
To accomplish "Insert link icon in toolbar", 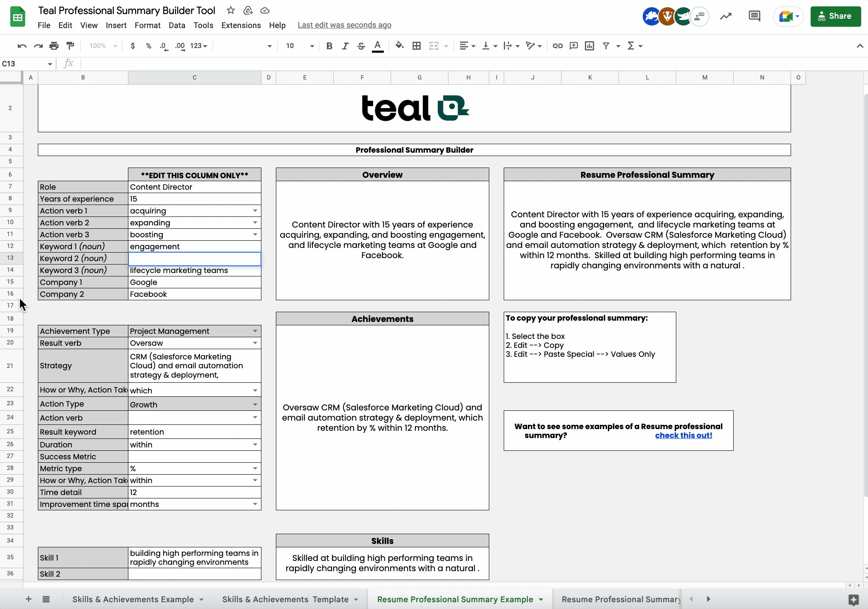I will click(x=558, y=46).
